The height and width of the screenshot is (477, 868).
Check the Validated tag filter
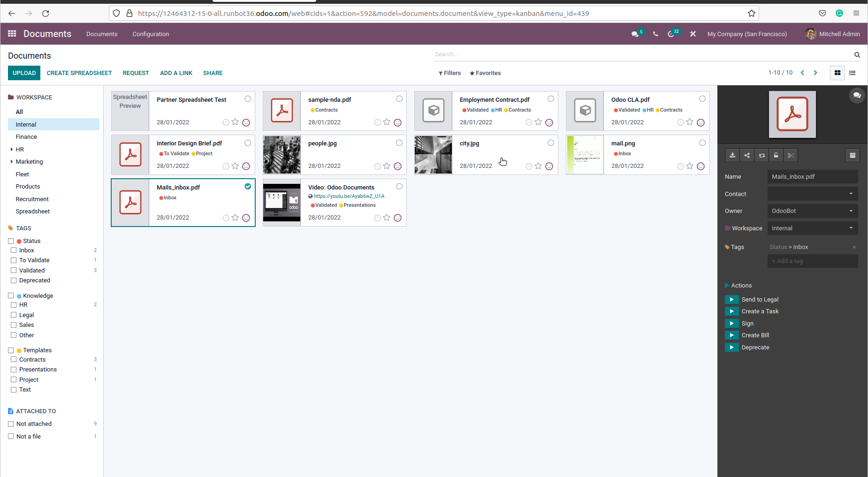tap(14, 271)
